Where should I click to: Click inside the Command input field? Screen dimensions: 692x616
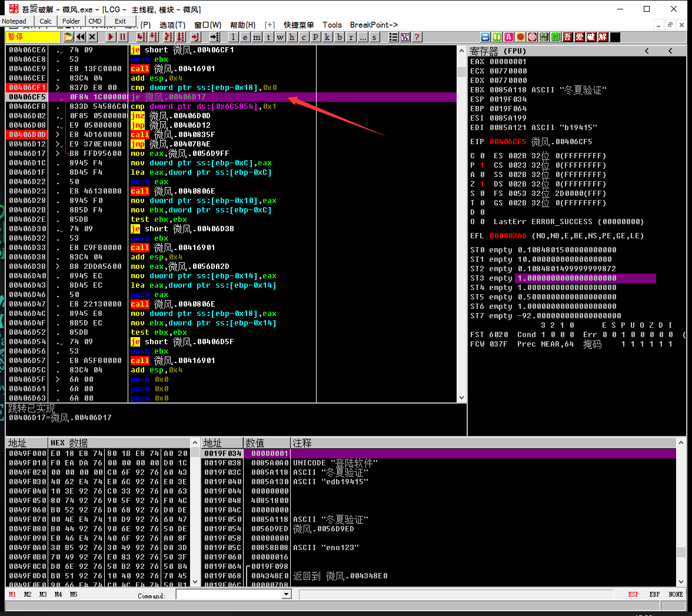pyautogui.click(x=228, y=594)
